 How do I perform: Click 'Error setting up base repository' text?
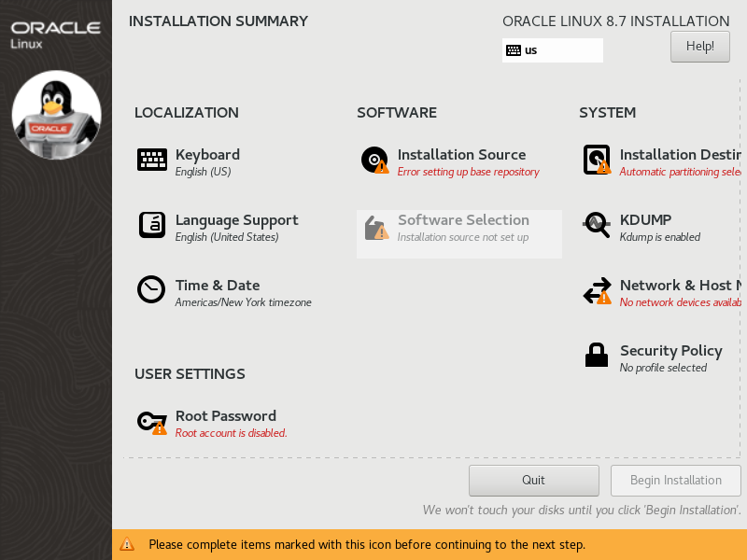(x=469, y=172)
